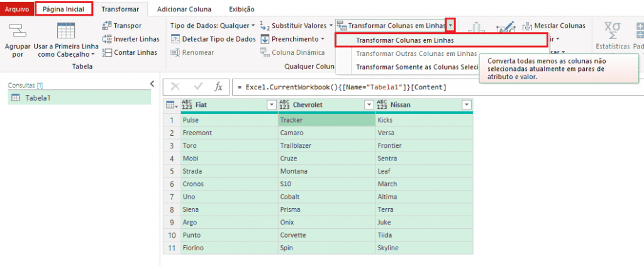
Task: Click the Inverter Linhas icon
Action: coord(107,39)
